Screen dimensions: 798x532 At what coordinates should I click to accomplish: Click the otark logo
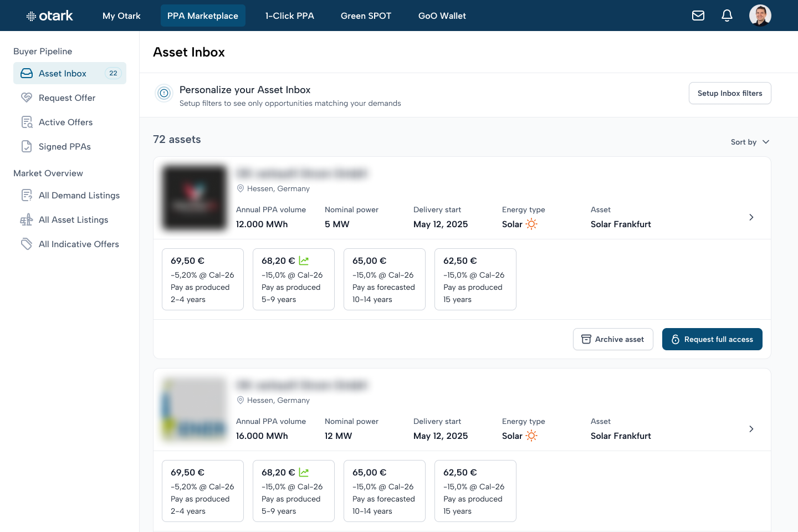coord(50,16)
